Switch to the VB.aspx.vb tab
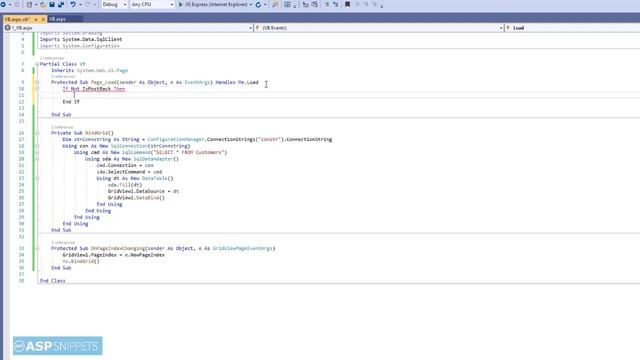 tap(18, 19)
